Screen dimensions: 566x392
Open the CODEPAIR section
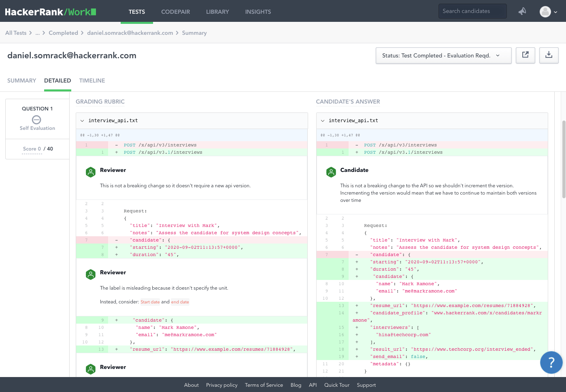tap(176, 12)
